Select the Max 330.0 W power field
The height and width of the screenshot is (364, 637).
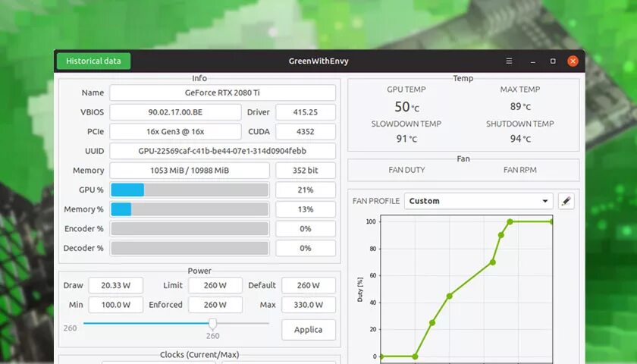pyautogui.click(x=309, y=305)
